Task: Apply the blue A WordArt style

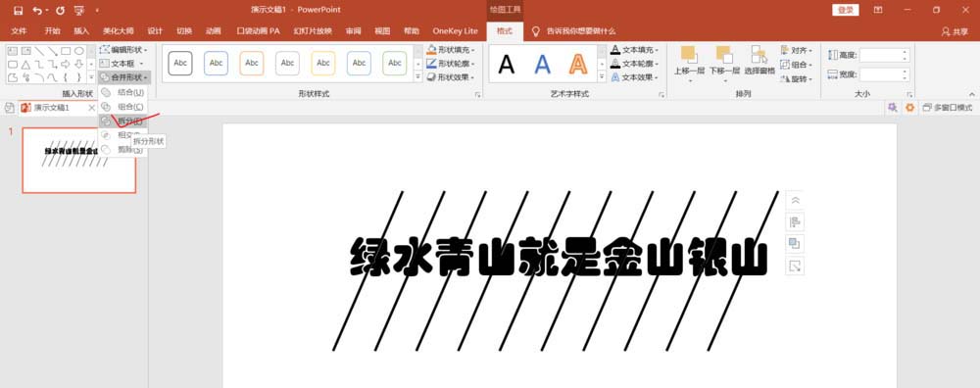Action: pos(543,64)
